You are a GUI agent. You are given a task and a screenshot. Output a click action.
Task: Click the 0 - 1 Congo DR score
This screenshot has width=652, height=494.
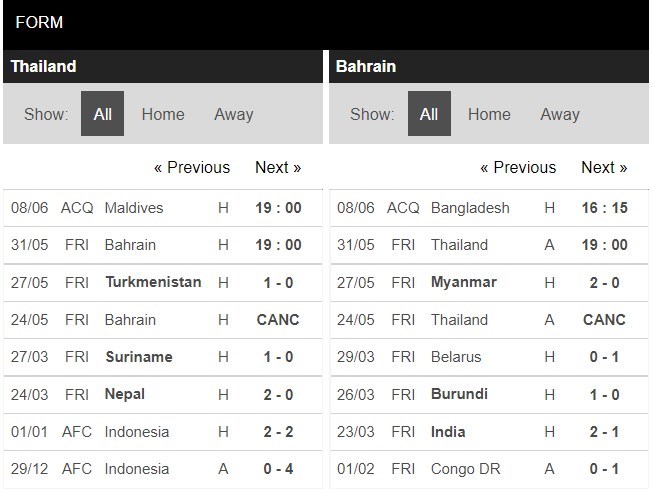(604, 469)
